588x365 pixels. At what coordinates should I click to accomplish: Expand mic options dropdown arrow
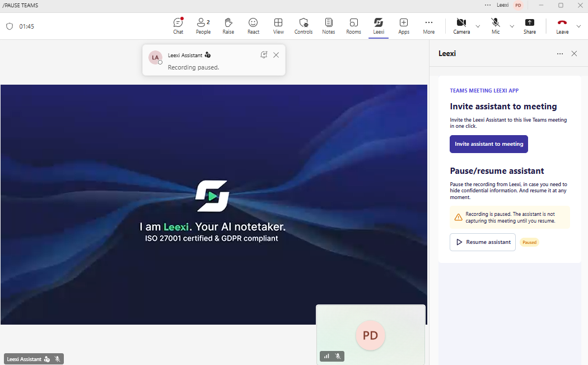point(512,26)
